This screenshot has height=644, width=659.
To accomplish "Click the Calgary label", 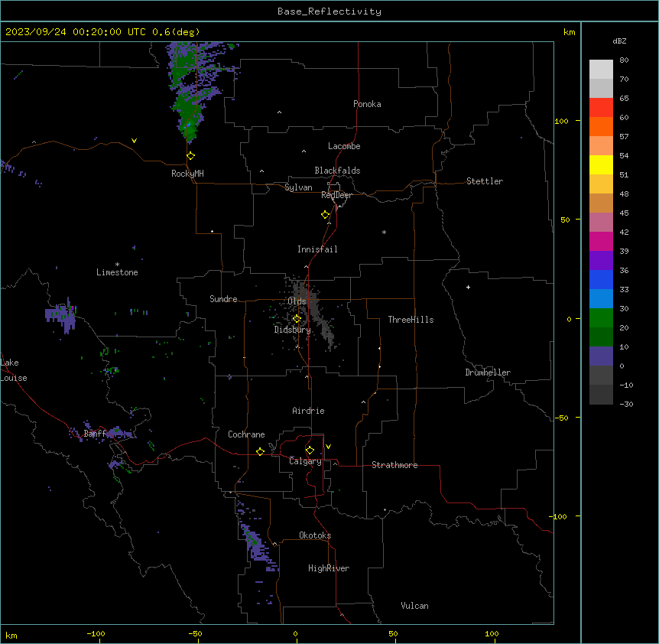I will [x=305, y=461].
